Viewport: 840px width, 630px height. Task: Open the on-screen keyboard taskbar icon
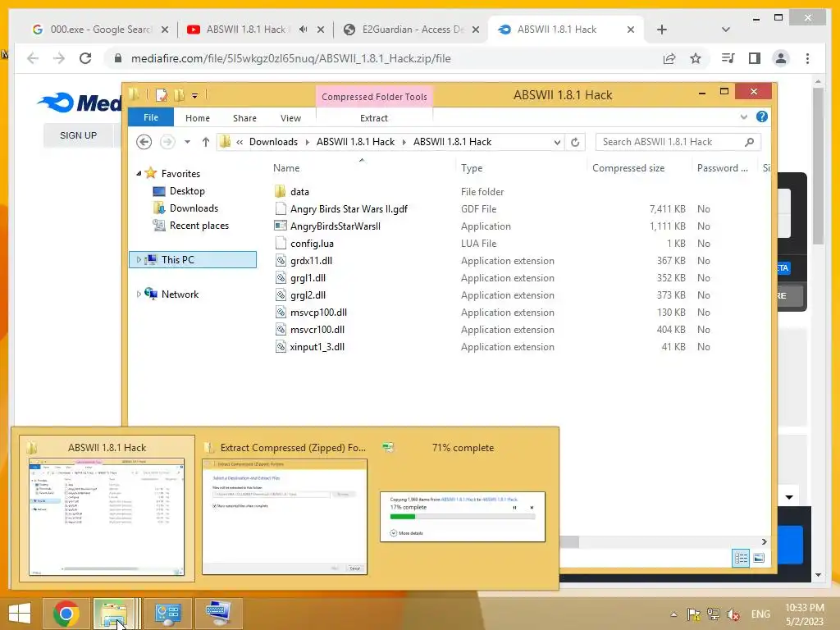click(x=219, y=614)
